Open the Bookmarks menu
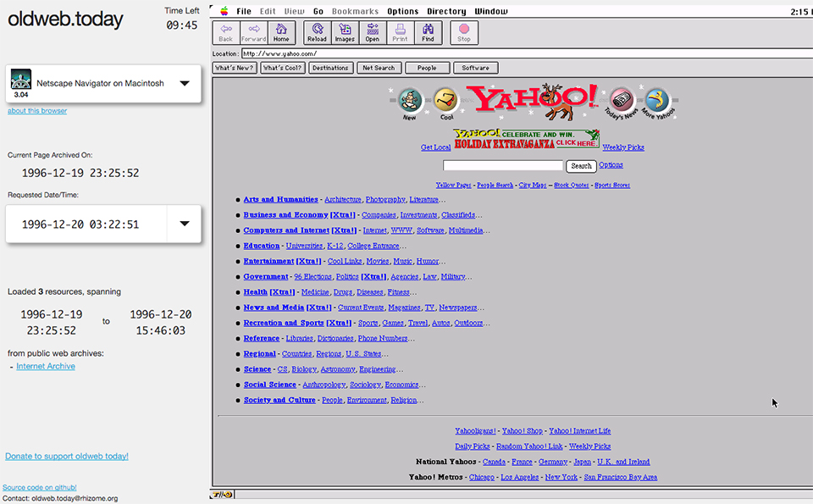The height and width of the screenshot is (504, 813). (355, 11)
